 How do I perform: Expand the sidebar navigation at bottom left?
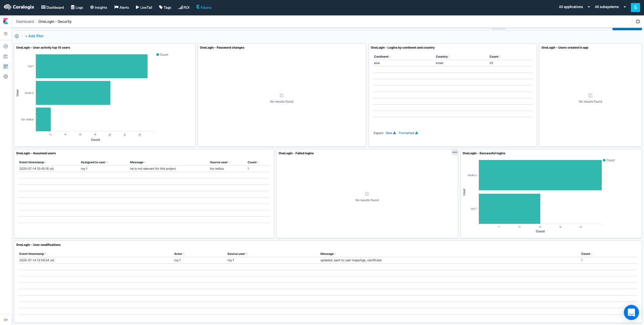(x=6, y=320)
